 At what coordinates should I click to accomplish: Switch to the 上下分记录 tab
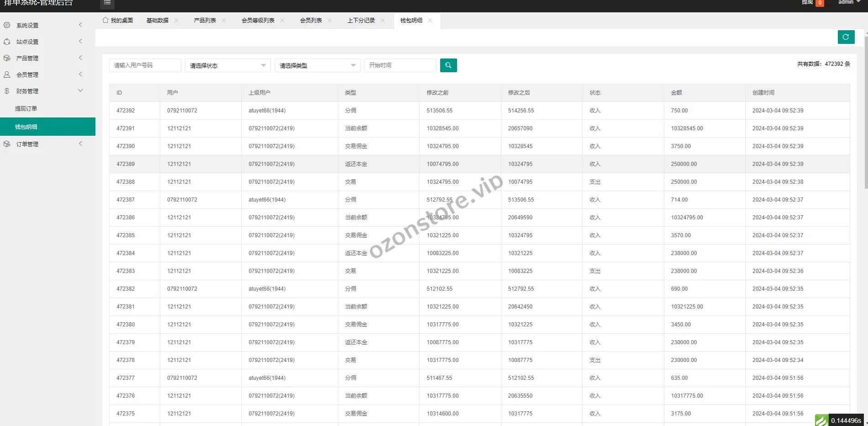click(x=361, y=21)
